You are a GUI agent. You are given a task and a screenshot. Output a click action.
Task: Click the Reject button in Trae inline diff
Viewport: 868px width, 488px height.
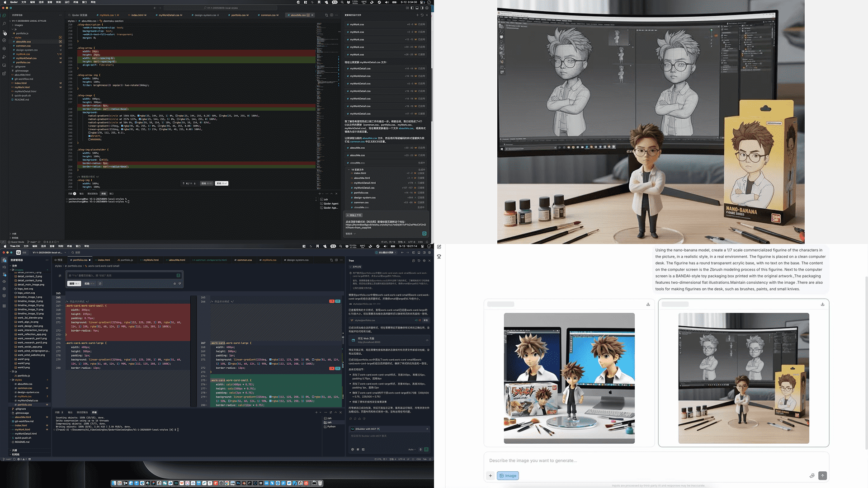pos(89,284)
